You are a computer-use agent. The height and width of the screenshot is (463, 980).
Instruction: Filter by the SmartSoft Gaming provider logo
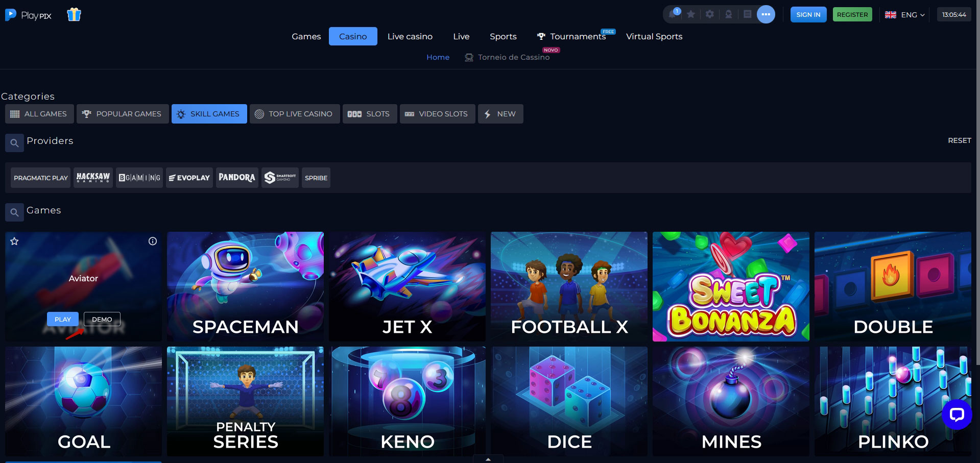(x=280, y=178)
